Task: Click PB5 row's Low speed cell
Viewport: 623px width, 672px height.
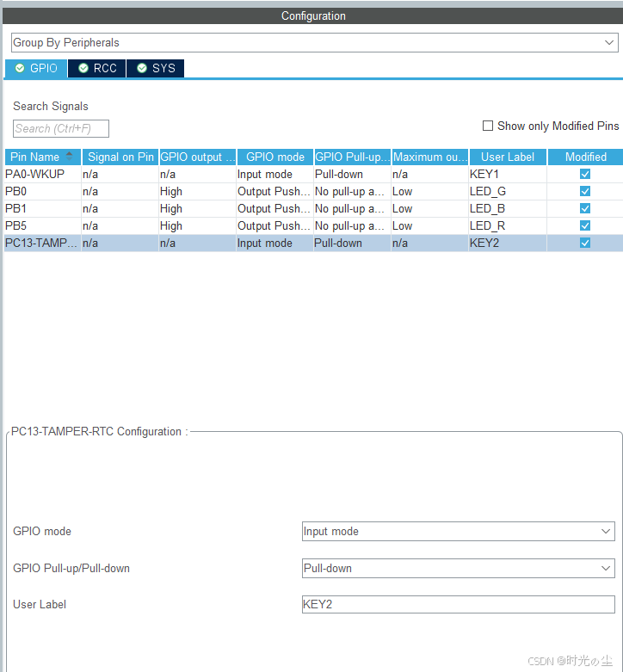Action: [429, 225]
